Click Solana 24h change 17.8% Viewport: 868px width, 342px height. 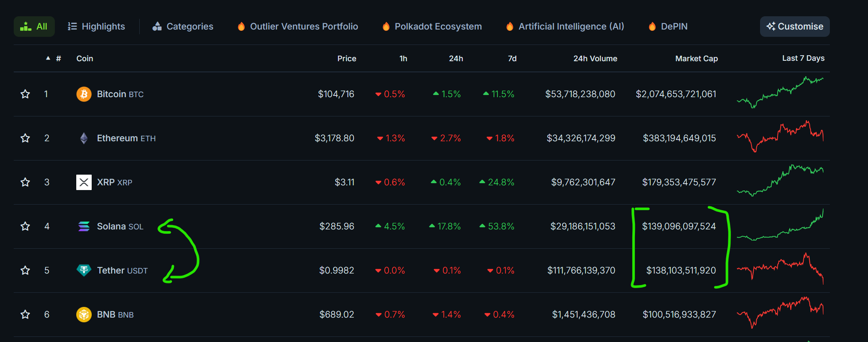pos(445,226)
